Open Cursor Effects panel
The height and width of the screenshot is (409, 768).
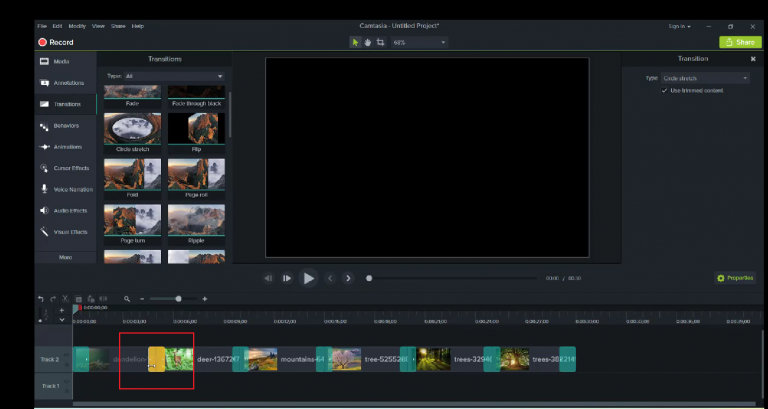point(66,168)
